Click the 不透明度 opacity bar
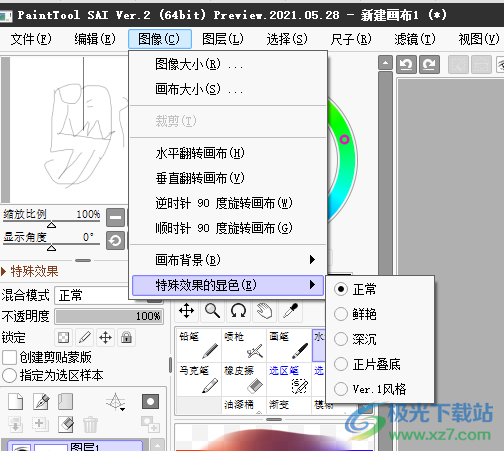This screenshot has width=504, height=451. click(x=109, y=316)
